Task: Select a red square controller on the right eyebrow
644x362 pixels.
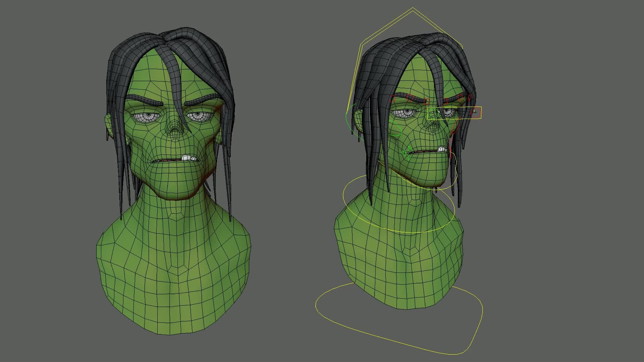Action: pyautogui.click(x=460, y=98)
